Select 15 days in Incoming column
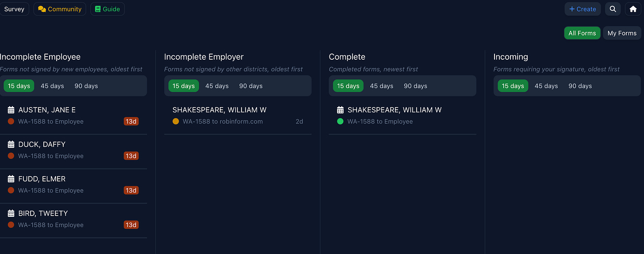644x254 pixels. tap(513, 86)
